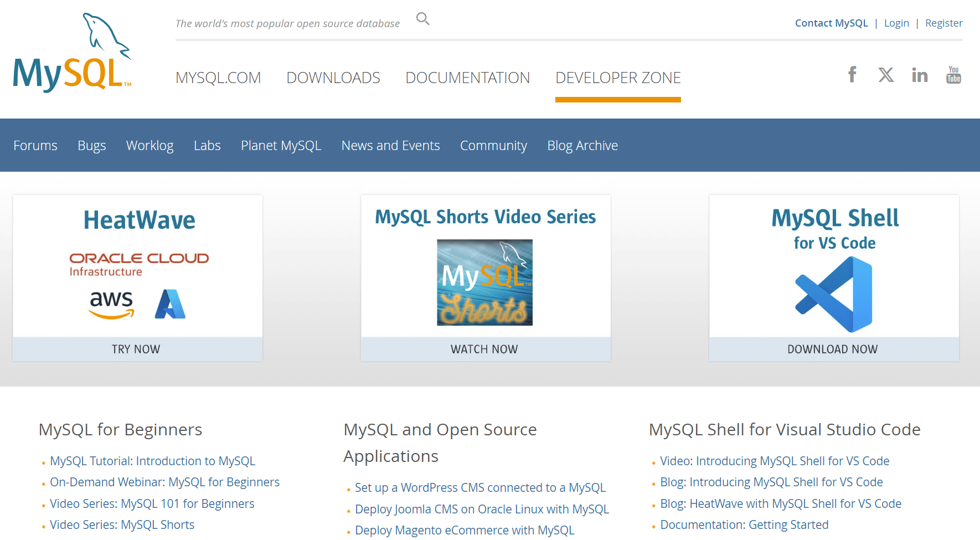The image size is (980, 540).
Task: Click MySQL and Open Source Applications heading
Action: (440, 443)
